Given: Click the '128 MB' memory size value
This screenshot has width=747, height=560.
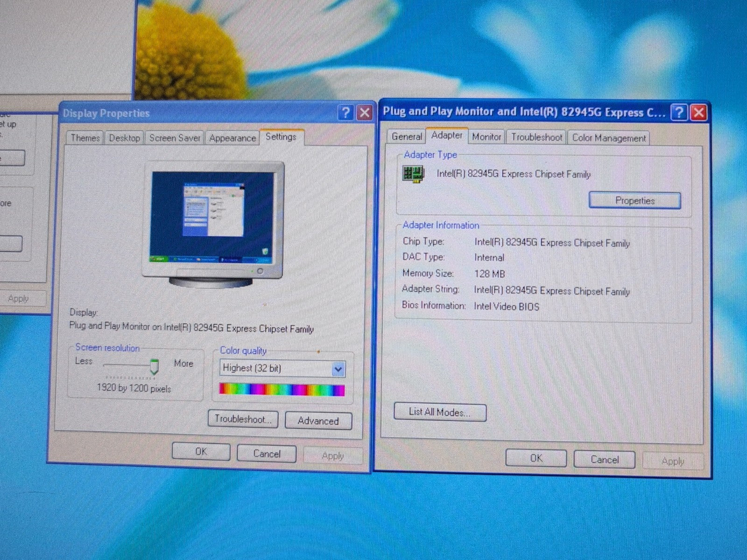Looking at the screenshot, I should (489, 274).
